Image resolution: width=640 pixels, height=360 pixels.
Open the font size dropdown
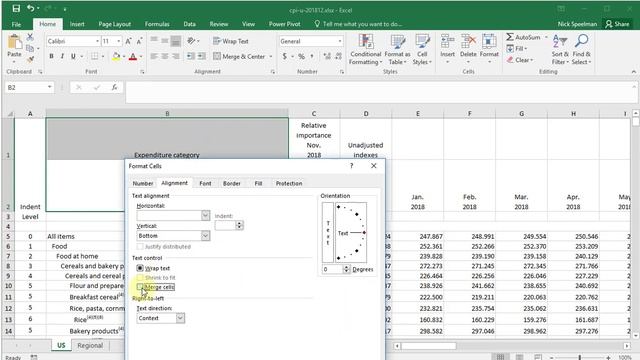(x=119, y=41)
